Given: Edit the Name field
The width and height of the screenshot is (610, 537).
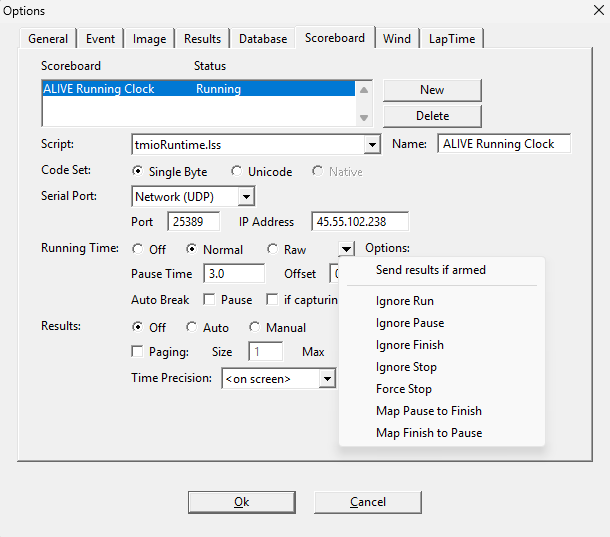Looking at the screenshot, I should 504,144.
